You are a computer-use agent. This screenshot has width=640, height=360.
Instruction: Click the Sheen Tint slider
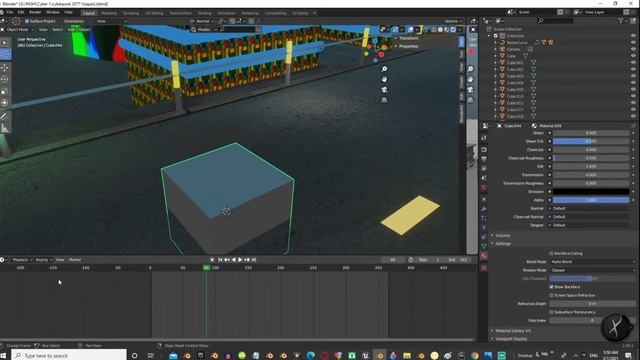tap(591, 141)
